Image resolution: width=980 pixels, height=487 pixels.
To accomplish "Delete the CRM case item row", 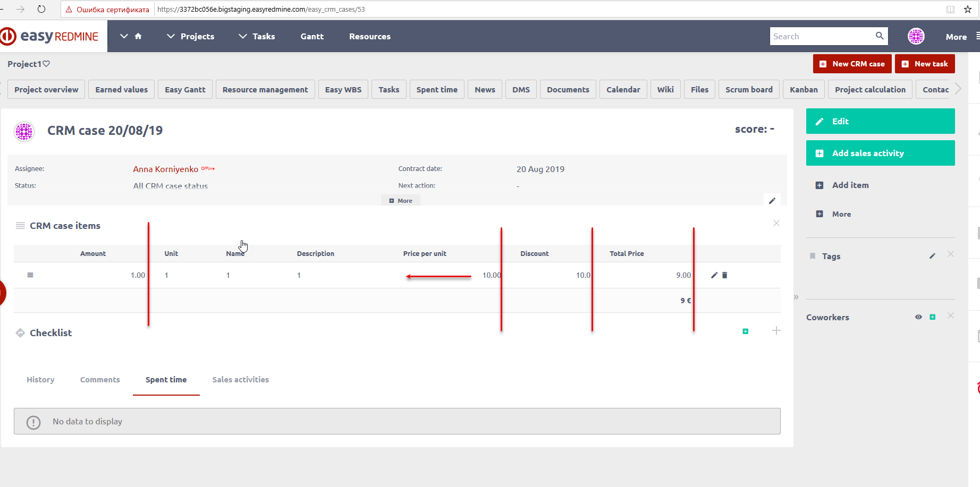I will [x=724, y=275].
